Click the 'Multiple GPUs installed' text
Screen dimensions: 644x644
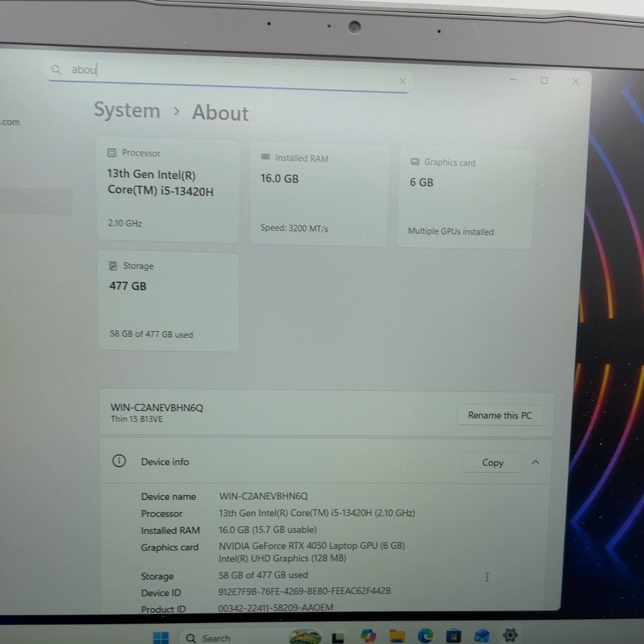pos(451,231)
